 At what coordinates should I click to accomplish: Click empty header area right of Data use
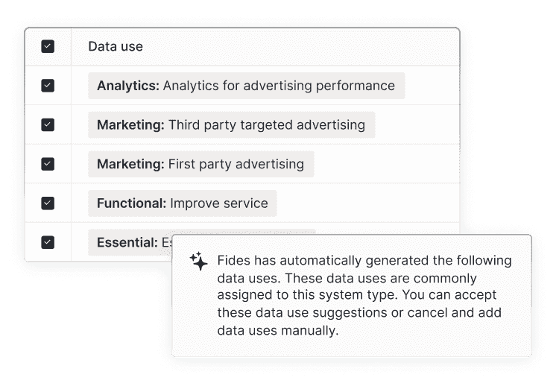click(x=301, y=46)
